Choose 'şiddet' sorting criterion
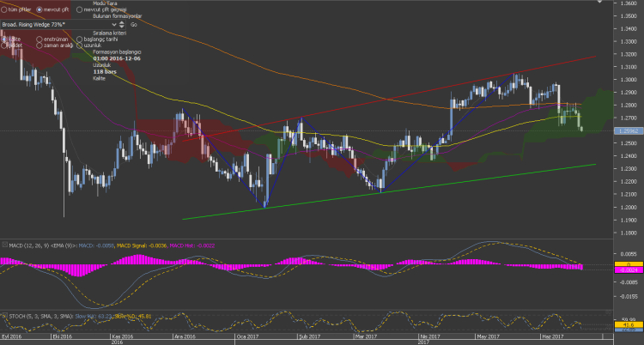644x345 pixels. click(x=4, y=45)
